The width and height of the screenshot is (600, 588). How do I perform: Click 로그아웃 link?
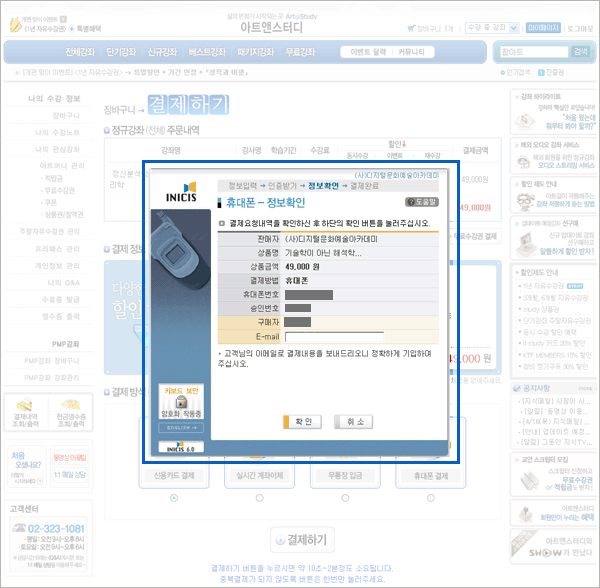(x=580, y=29)
